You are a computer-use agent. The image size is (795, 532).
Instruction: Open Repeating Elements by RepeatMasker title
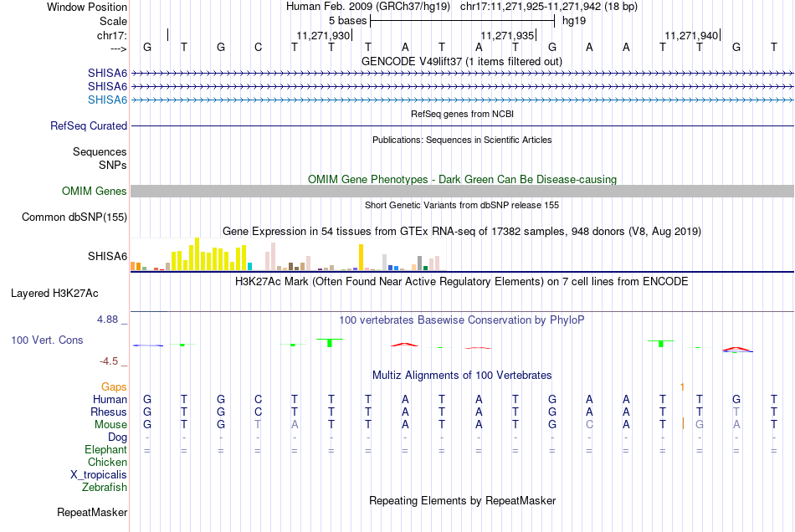(x=463, y=501)
